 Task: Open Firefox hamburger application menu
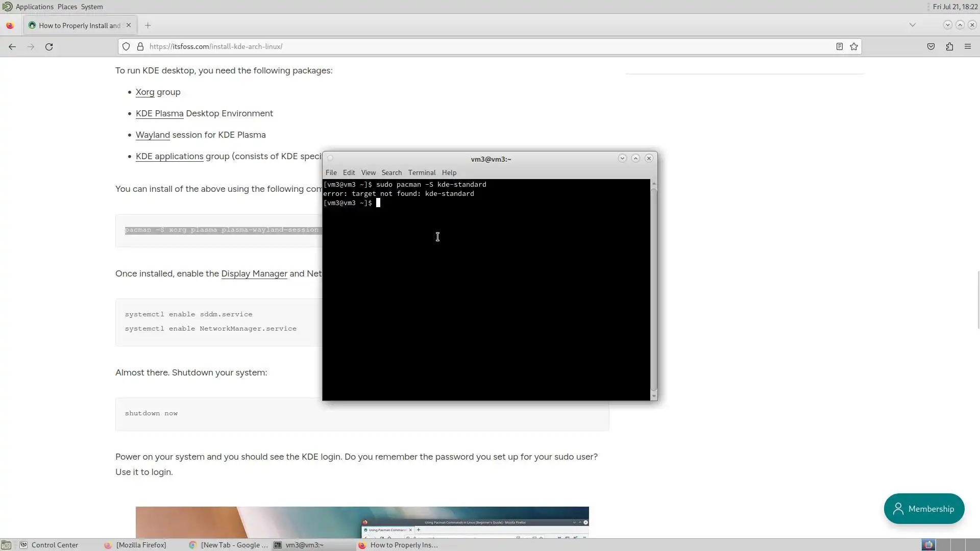(x=968, y=46)
